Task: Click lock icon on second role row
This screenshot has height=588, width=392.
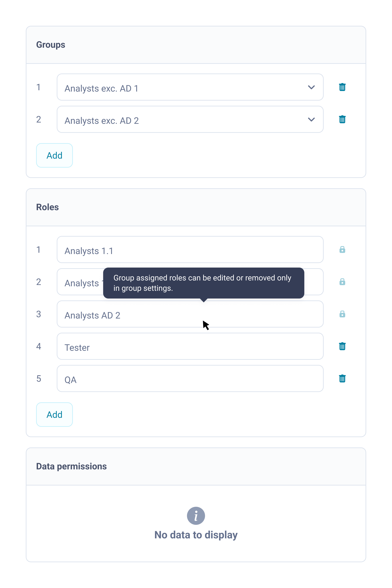Action: (x=342, y=282)
